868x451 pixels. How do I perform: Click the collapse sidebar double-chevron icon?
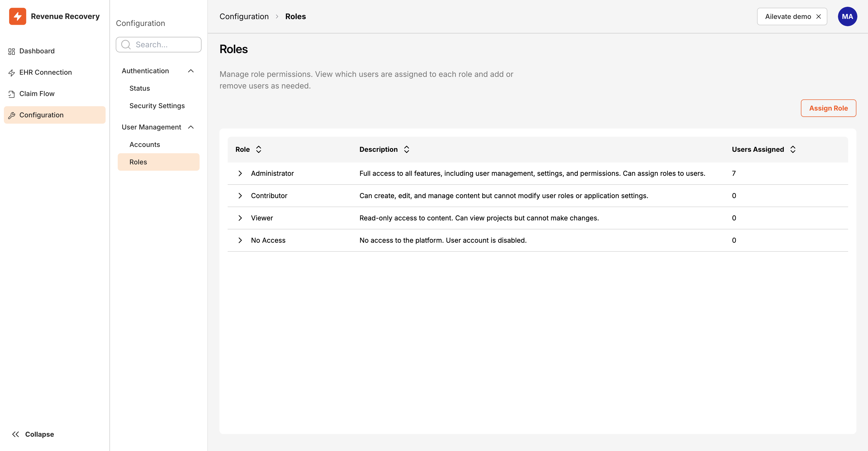pyautogui.click(x=15, y=434)
